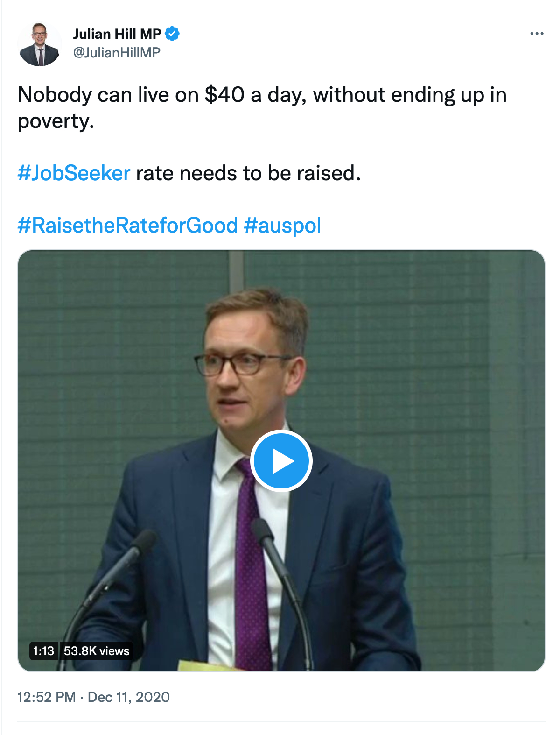This screenshot has width=560, height=735.
Task: Click the 1:13 video duration badge
Action: click(x=43, y=651)
